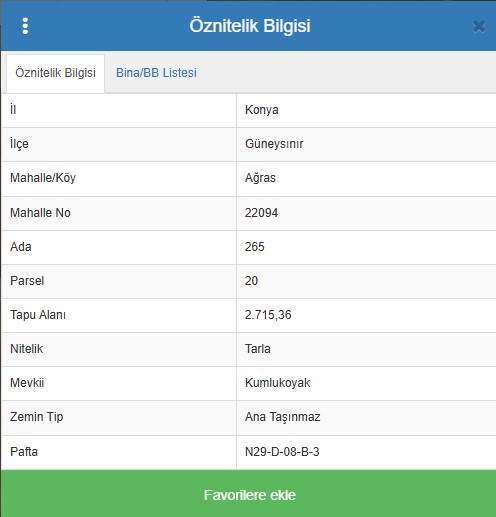Click the Favorilere ekle button

click(248, 493)
